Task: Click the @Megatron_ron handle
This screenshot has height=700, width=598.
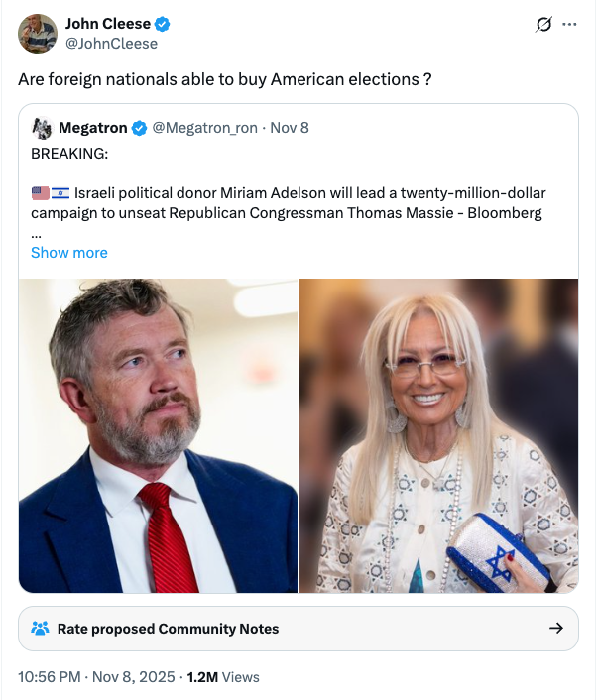Action: coord(205,128)
